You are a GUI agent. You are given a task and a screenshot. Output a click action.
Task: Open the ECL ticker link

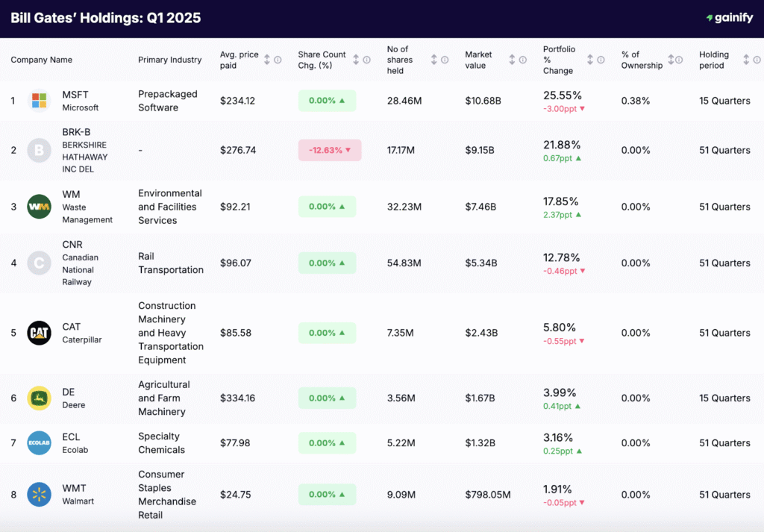point(71,437)
